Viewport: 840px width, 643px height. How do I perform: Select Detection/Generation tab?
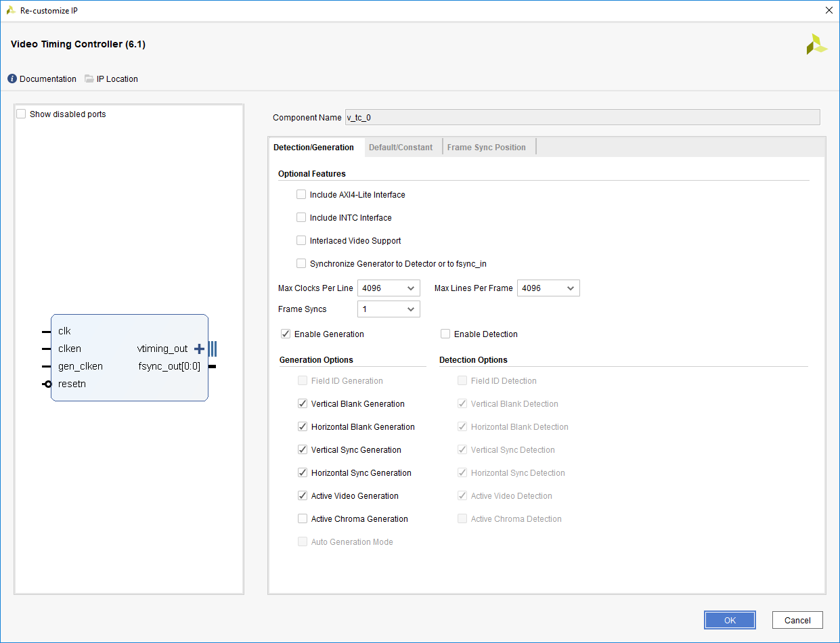pyautogui.click(x=313, y=148)
